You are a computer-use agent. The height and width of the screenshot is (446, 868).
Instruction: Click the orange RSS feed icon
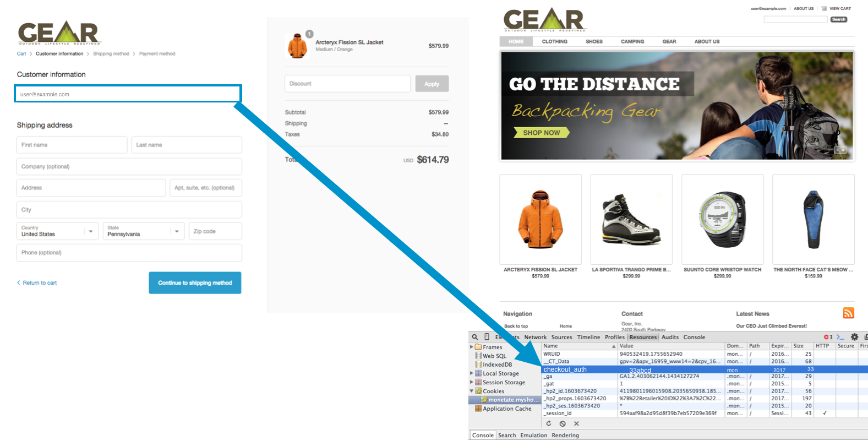click(x=848, y=313)
